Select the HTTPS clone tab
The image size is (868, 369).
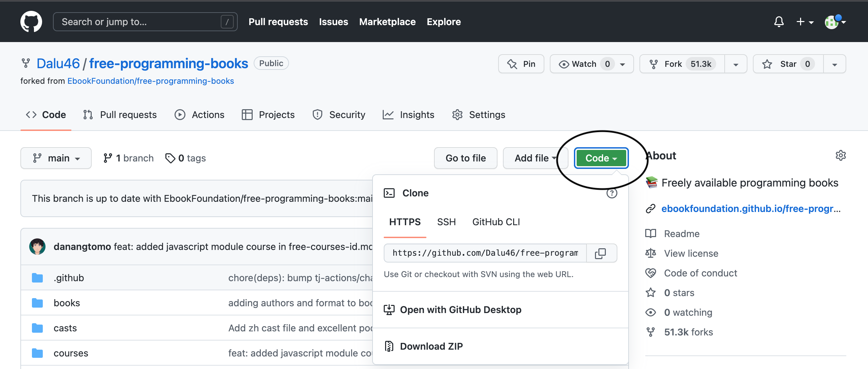tap(405, 222)
